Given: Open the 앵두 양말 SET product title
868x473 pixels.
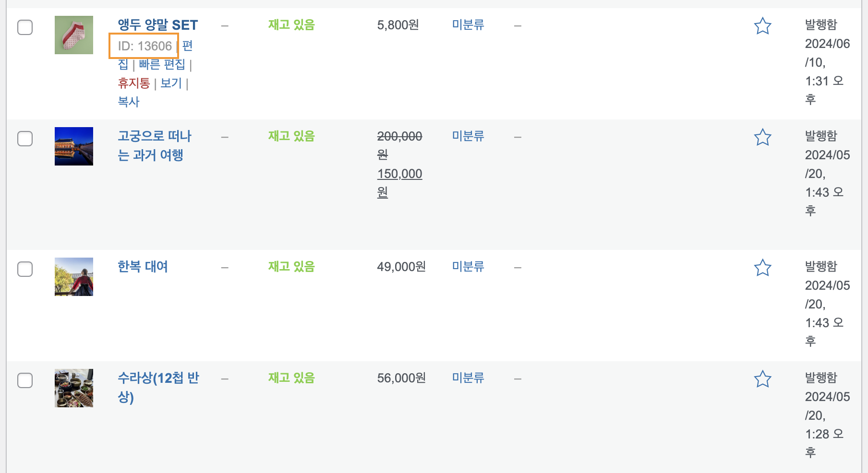Looking at the screenshot, I should (x=158, y=25).
